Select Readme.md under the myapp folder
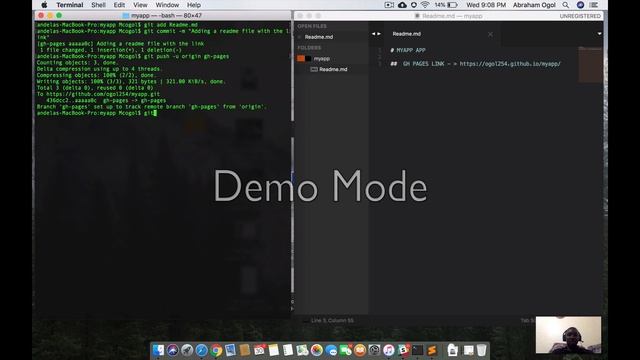Screen dimensions: 640x360 pyautogui.click(x=333, y=69)
